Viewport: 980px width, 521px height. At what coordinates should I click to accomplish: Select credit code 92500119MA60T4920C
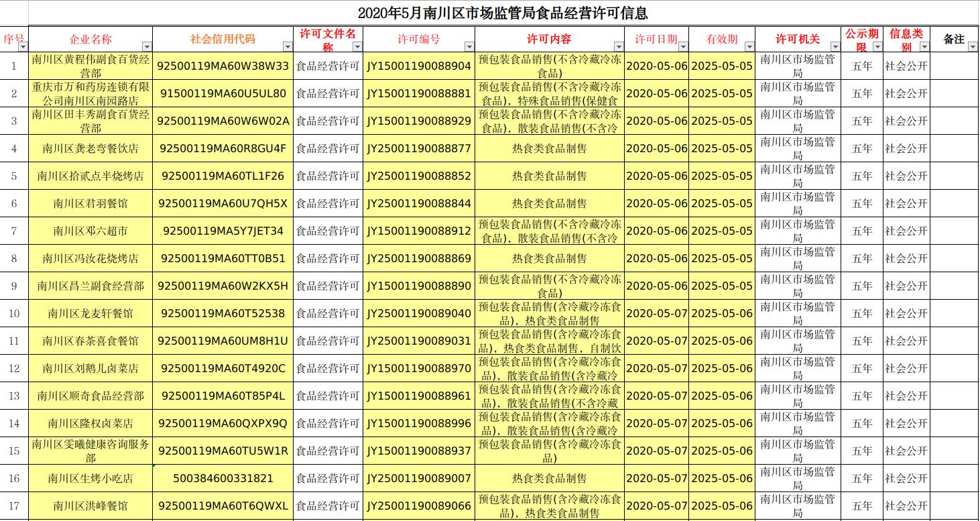[223, 368]
